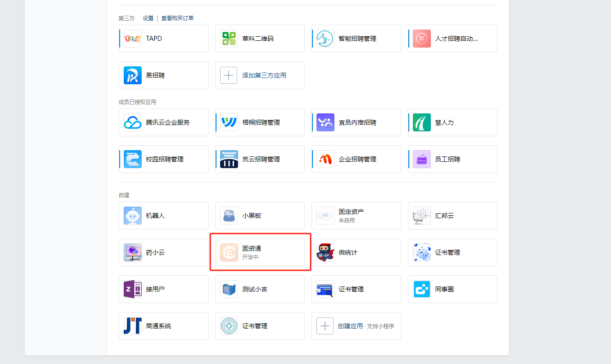
Task: Click the 接用户 app icon
Action: coord(133,289)
